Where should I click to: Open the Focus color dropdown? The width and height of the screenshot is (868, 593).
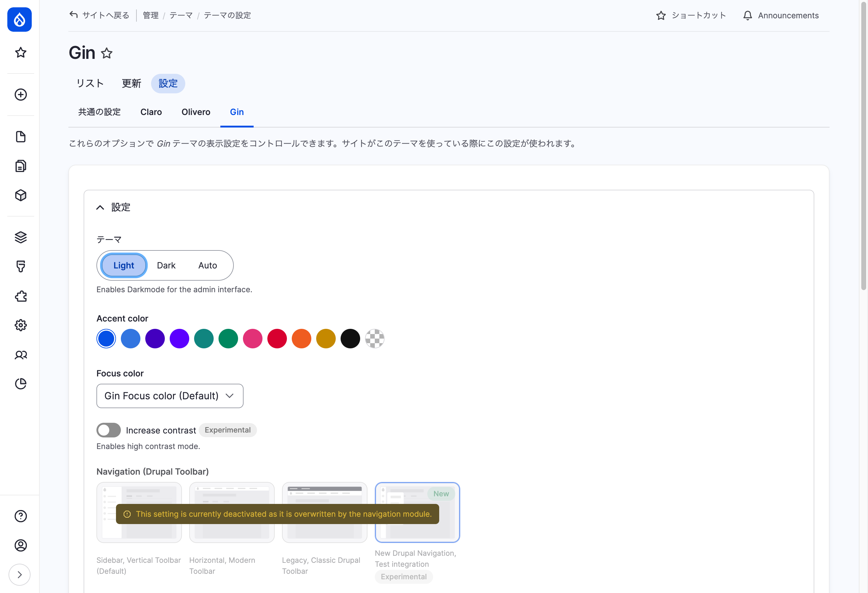pyautogui.click(x=170, y=396)
